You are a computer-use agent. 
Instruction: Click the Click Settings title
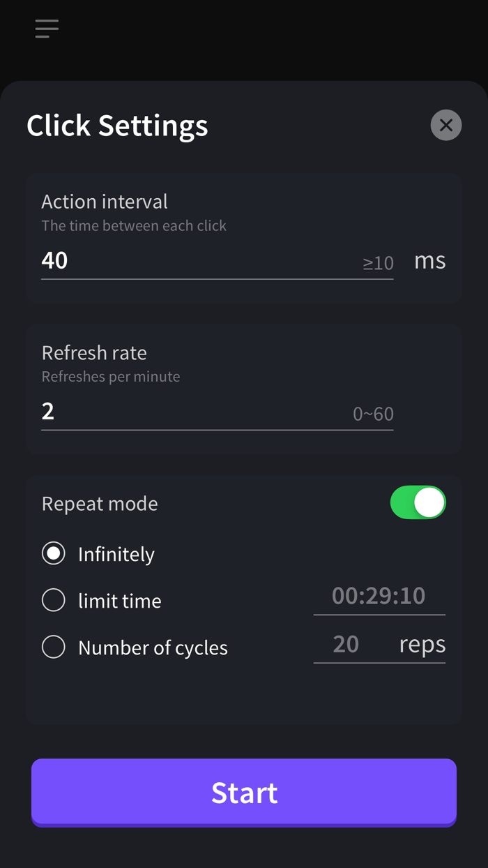(117, 126)
